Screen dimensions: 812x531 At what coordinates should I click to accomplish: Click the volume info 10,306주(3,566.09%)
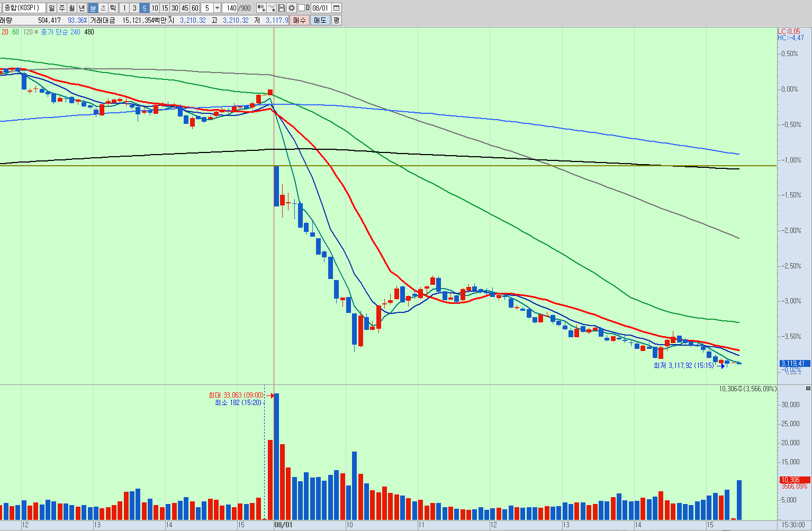pyautogui.click(x=747, y=389)
